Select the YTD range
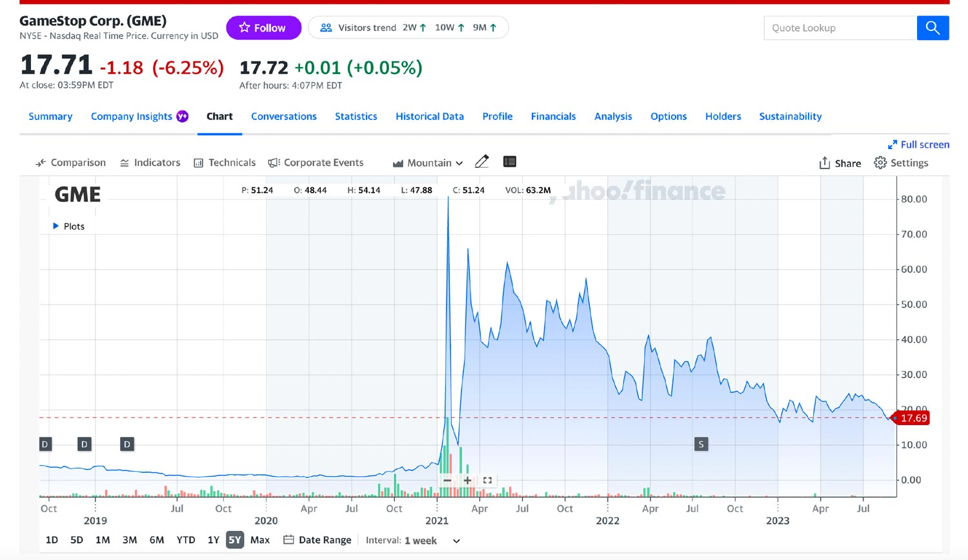Image resolution: width=968 pixels, height=560 pixels. click(x=186, y=540)
